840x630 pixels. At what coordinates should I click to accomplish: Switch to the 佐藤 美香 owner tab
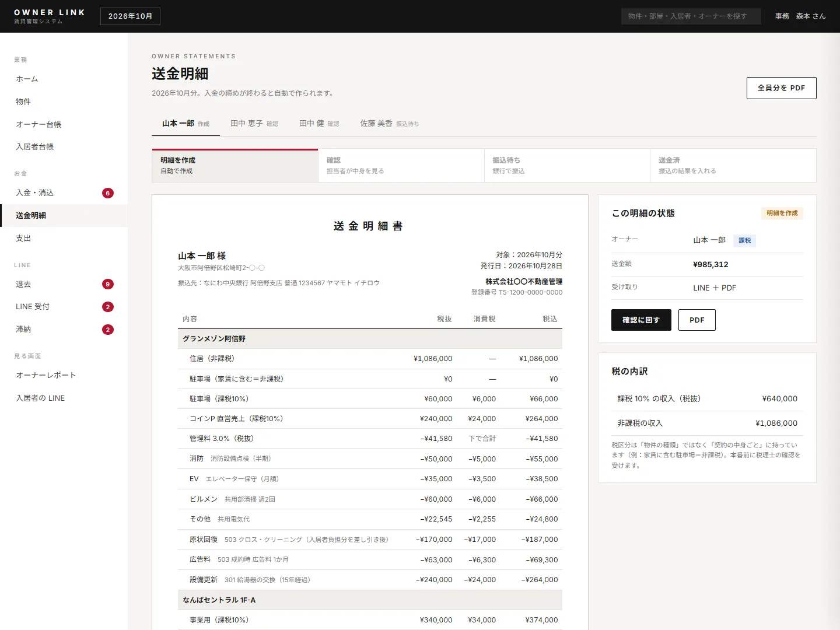click(389, 124)
